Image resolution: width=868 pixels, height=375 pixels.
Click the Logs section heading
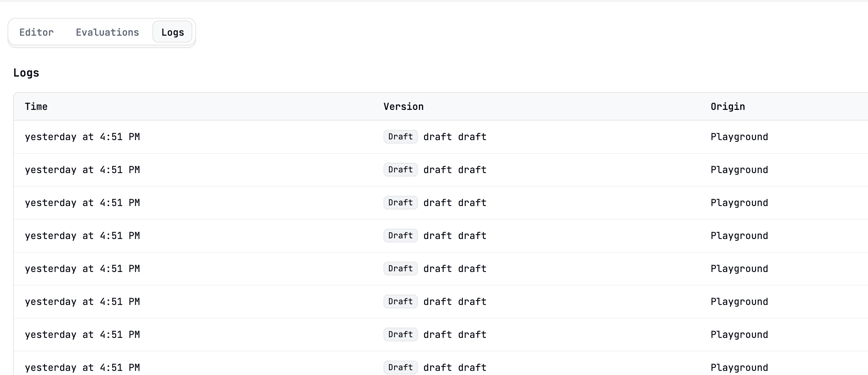(x=26, y=73)
